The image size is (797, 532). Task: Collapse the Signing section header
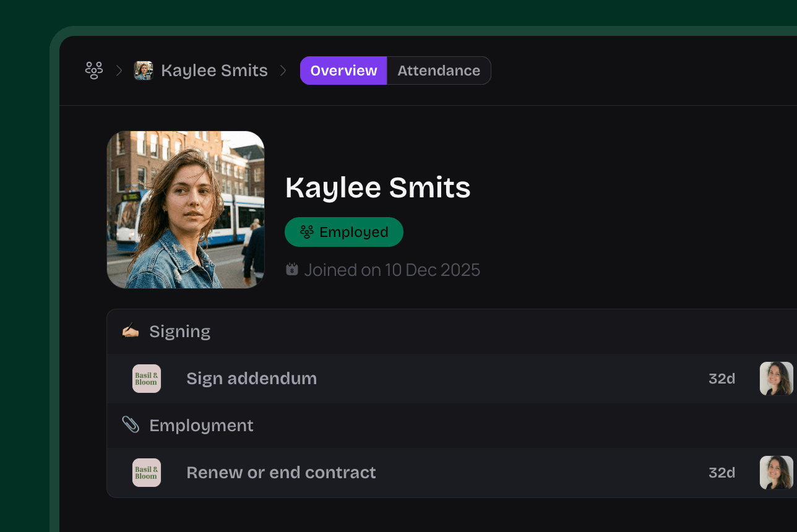[x=180, y=332]
